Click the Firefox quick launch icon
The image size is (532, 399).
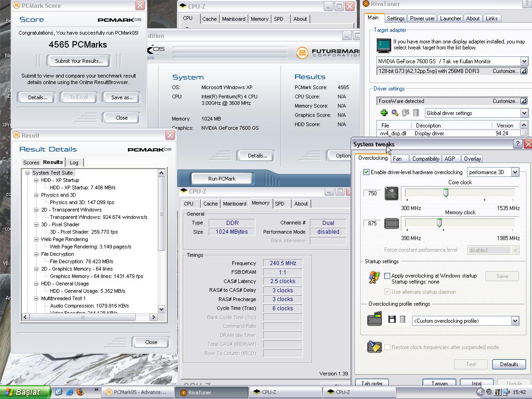[80, 392]
